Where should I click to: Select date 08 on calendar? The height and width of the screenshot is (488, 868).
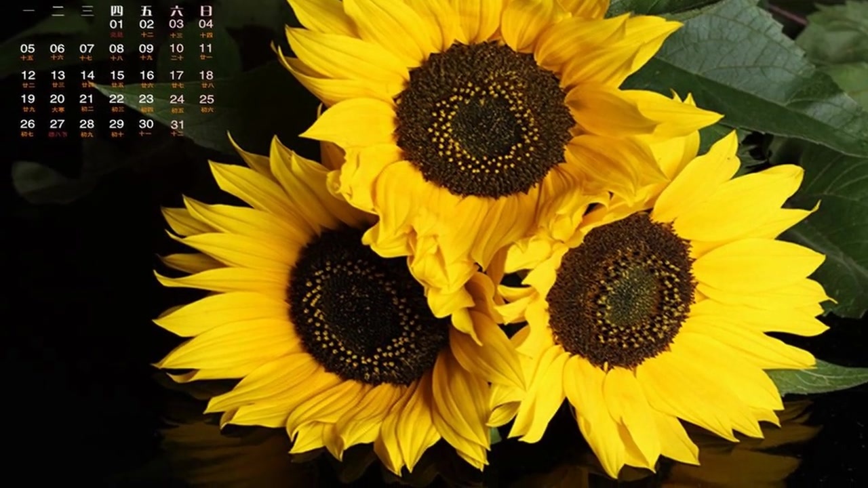click(117, 49)
